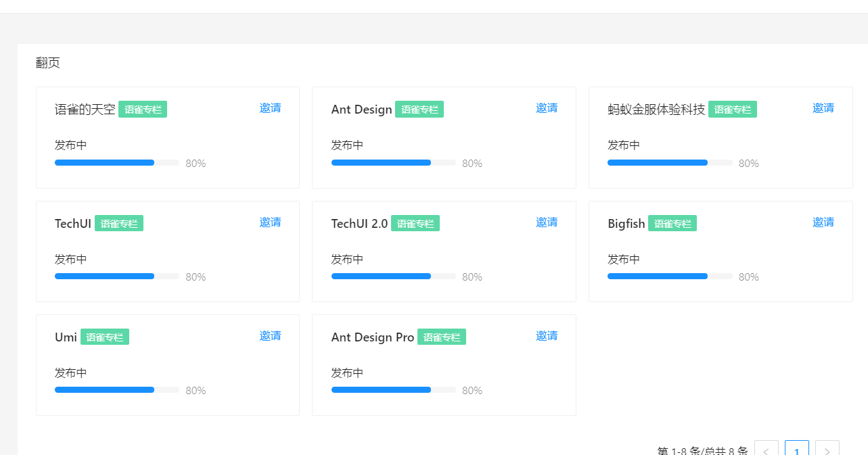Click progress bar in TechUI 2.0 card
Image resolution: width=868 pixels, height=455 pixels.
pos(394,277)
